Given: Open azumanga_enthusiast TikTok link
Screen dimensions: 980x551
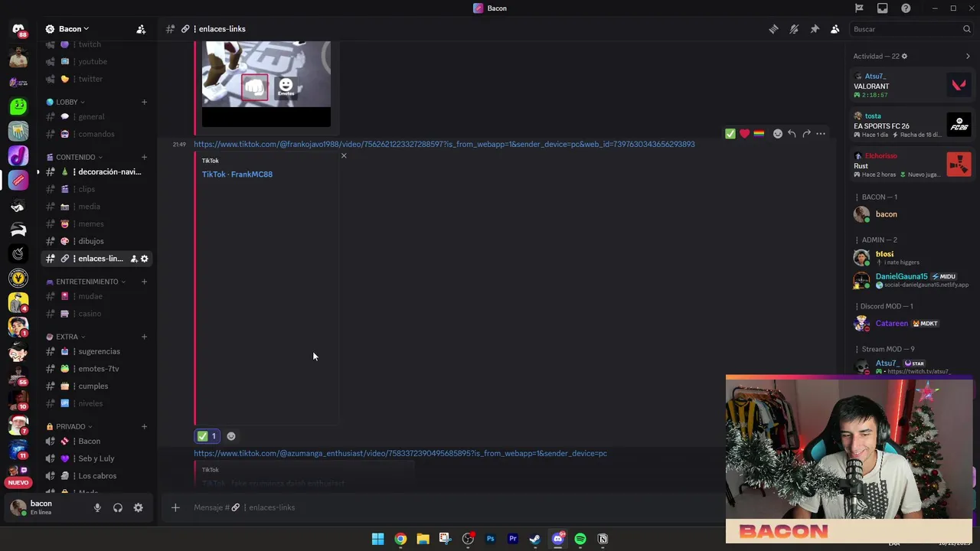Looking at the screenshot, I should pos(400,453).
